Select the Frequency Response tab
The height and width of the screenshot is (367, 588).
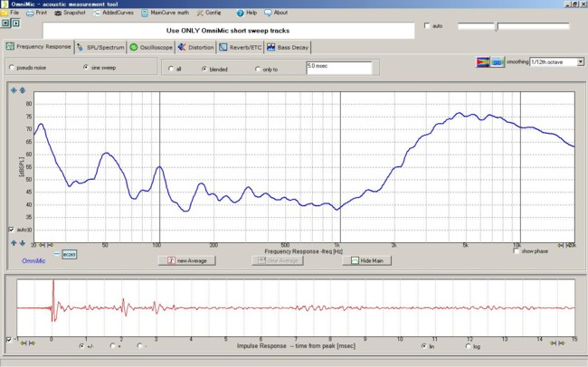point(38,47)
